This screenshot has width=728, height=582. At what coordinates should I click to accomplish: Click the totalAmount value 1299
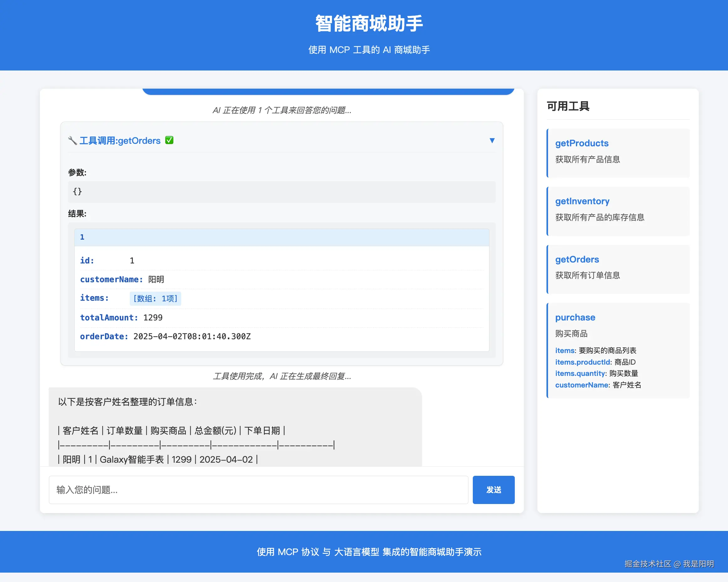[x=153, y=318]
